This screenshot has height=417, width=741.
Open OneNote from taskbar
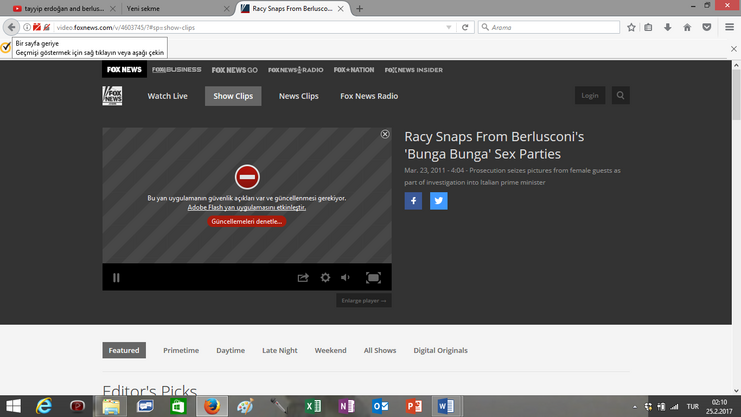tap(346, 406)
